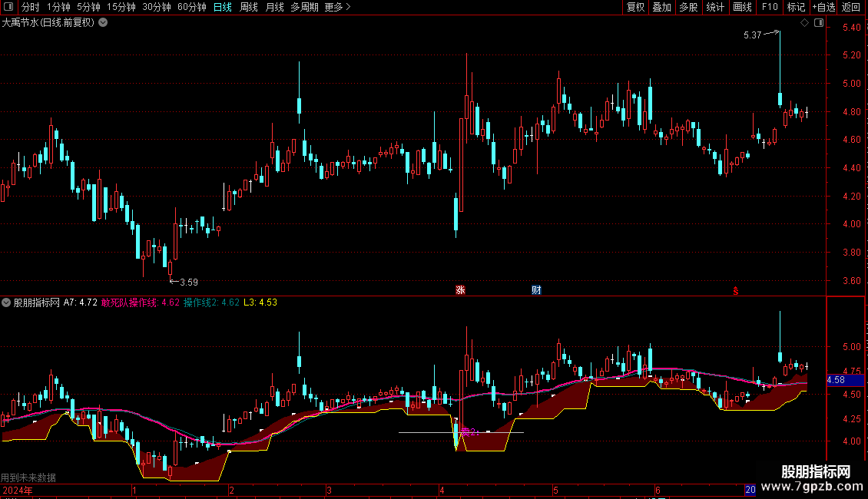The height and width of the screenshot is (499, 868).
Task: Click the 敢死队操作线 indicator label
Action: [x=141, y=302]
